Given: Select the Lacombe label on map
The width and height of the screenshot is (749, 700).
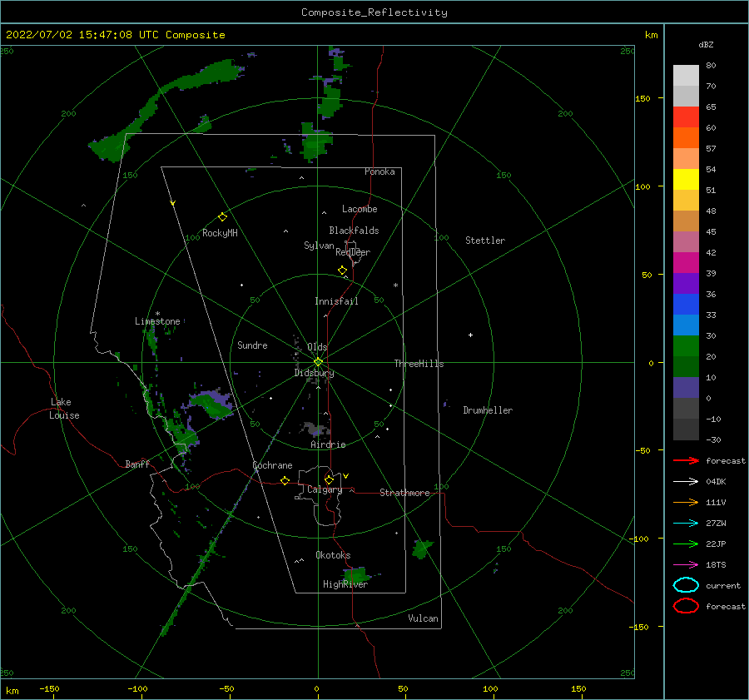Looking at the screenshot, I should pyautogui.click(x=360, y=209).
